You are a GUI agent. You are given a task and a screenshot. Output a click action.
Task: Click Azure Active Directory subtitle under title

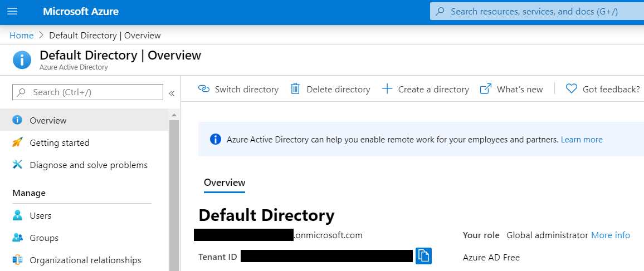pyautogui.click(x=74, y=67)
